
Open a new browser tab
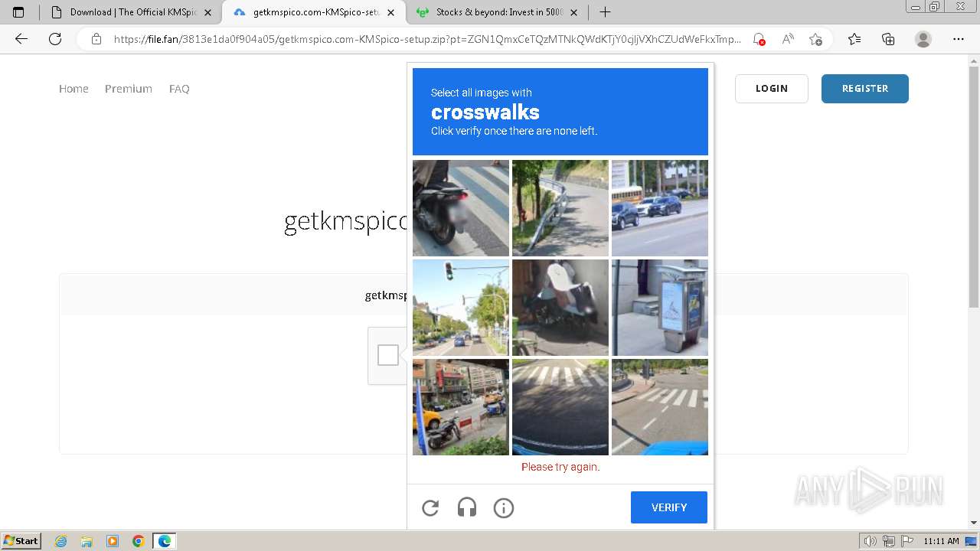click(605, 12)
